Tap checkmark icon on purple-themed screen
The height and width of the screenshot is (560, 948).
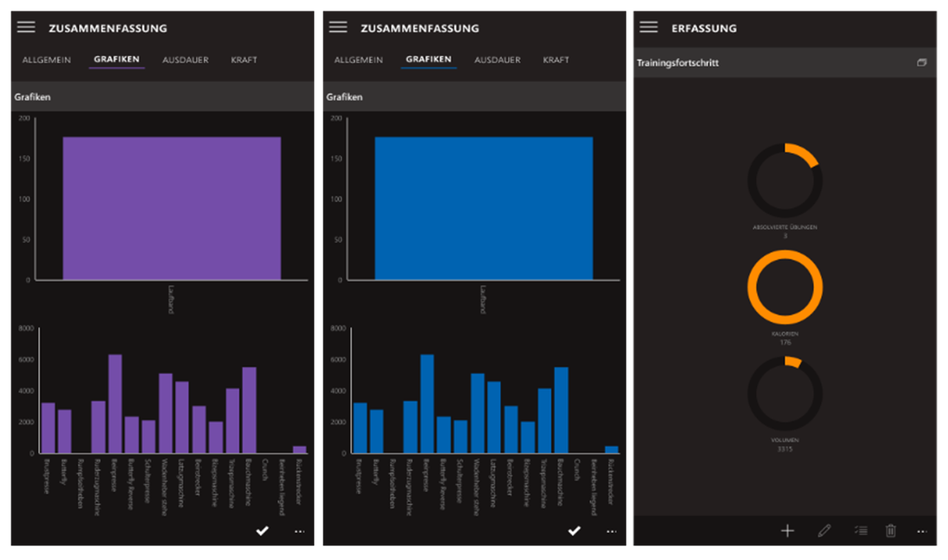tap(262, 531)
